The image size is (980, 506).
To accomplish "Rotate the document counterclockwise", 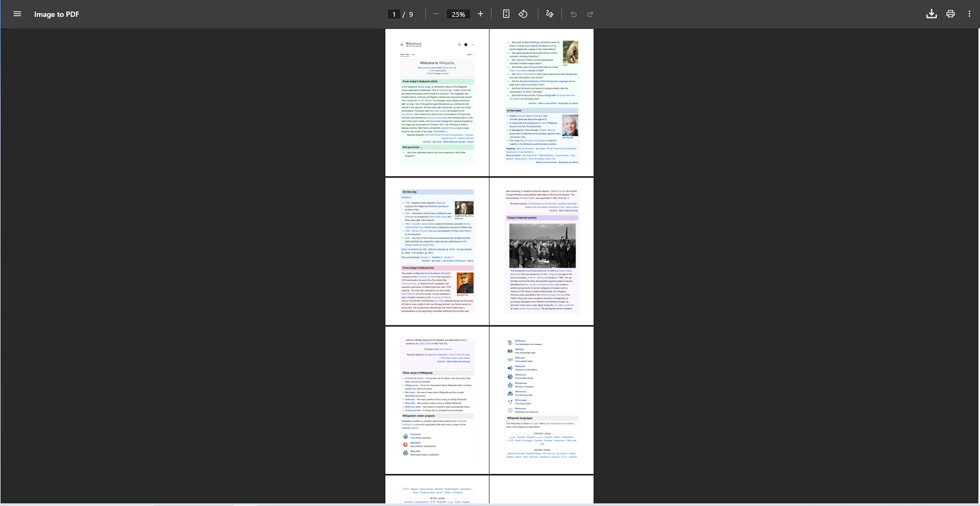I will 523,14.
